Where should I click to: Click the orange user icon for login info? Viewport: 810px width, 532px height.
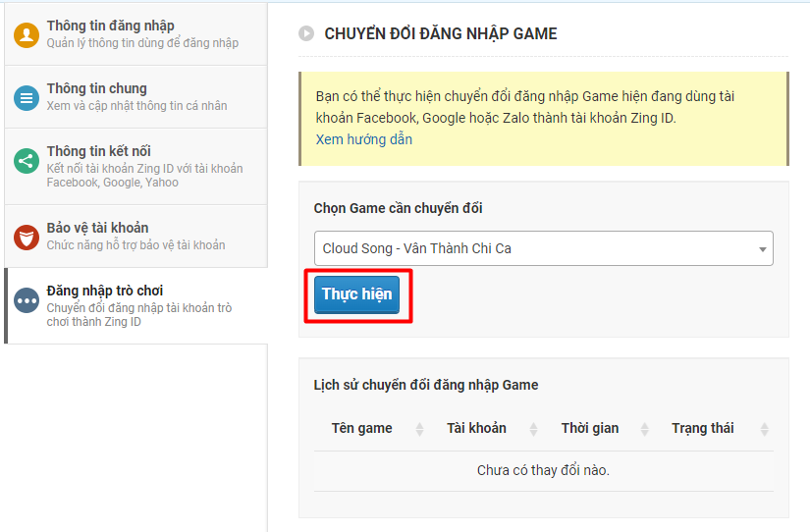(x=27, y=35)
